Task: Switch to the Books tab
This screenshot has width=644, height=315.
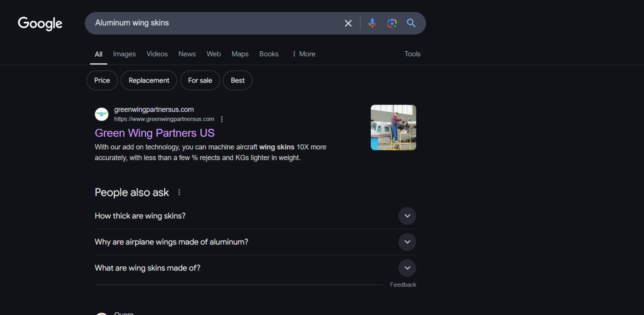Action: [269, 54]
